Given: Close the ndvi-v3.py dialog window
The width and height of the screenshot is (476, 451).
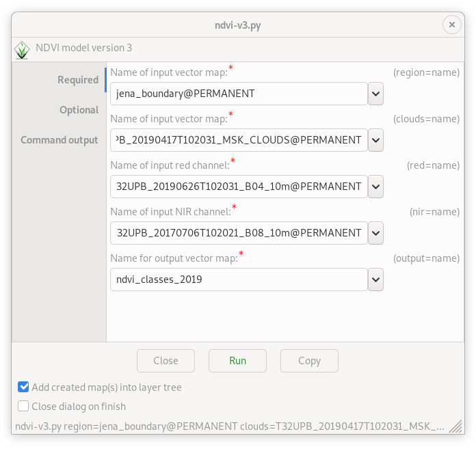Looking at the screenshot, I should coord(451,25).
